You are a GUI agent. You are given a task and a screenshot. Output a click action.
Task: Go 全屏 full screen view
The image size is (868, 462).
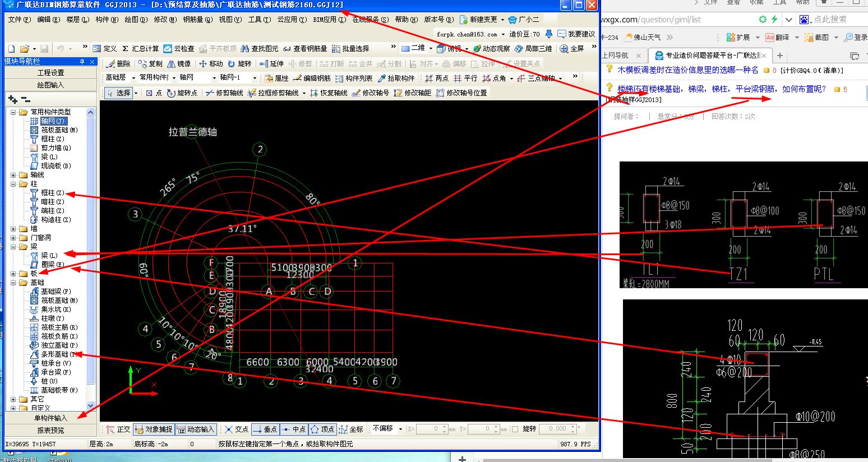572,49
